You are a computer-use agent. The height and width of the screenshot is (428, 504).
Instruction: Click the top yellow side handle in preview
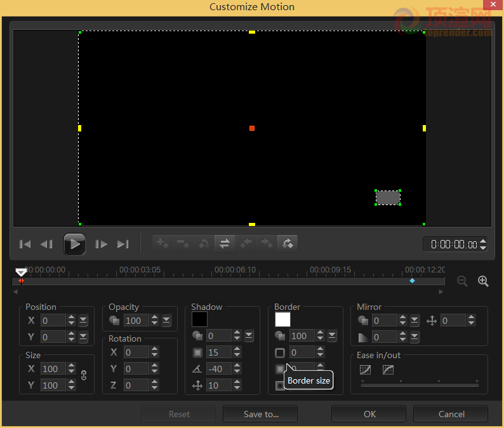click(x=252, y=32)
